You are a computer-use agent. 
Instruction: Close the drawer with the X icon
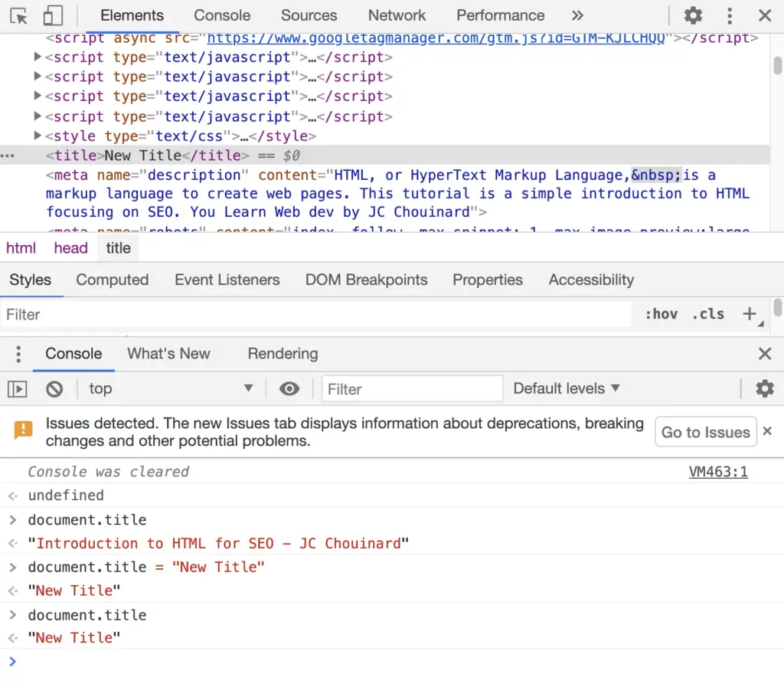(x=765, y=354)
